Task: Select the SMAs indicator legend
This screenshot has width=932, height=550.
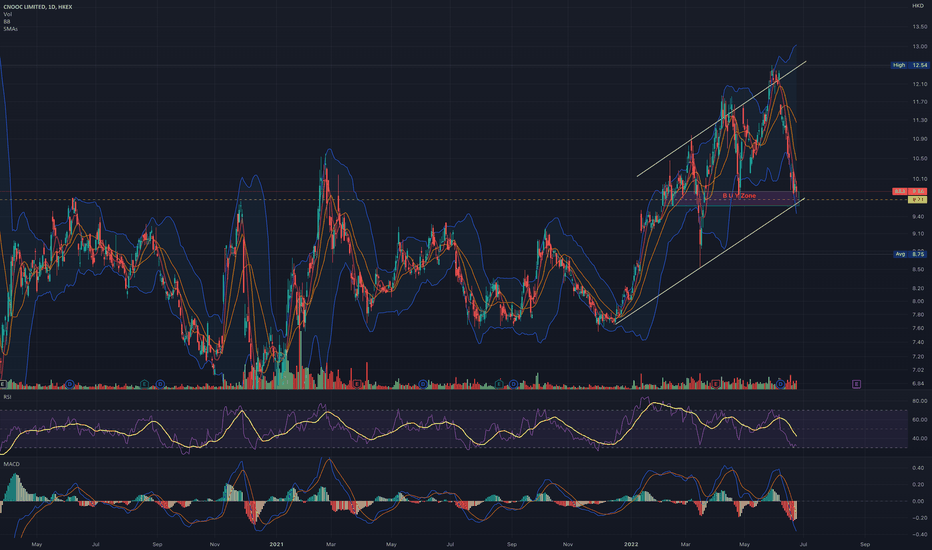Action: tap(10, 29)
